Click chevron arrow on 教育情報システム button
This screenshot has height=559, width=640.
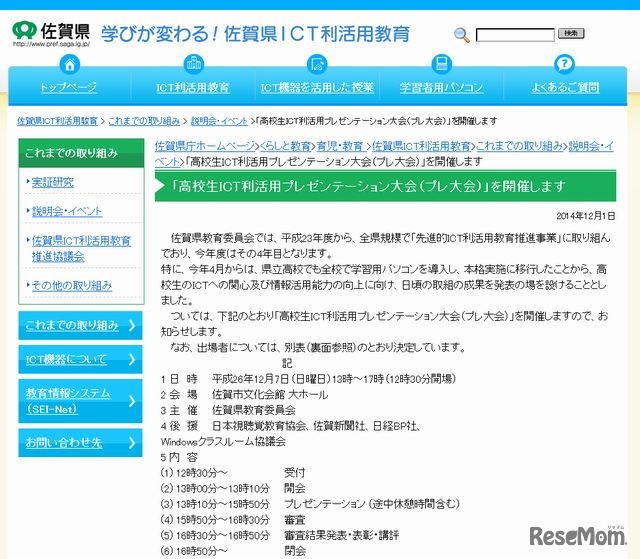coord(132,401)
